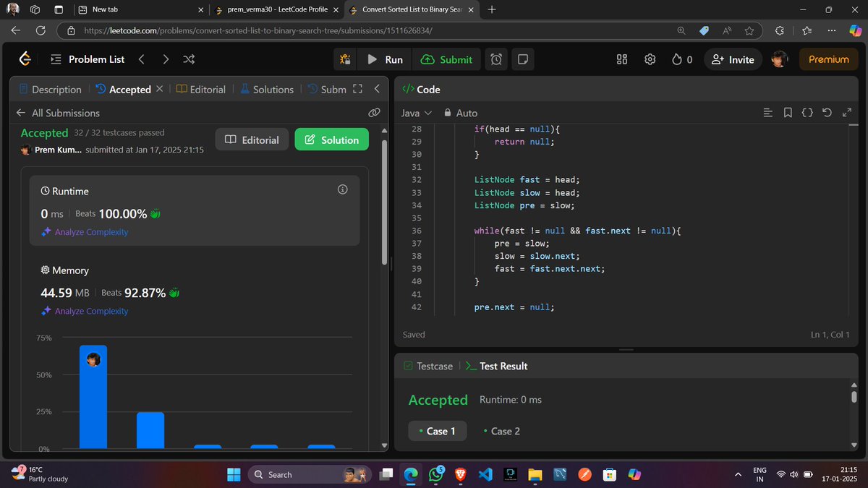Click the curly braces editor icon
The image size is (868, 488).
pos(808,113)
